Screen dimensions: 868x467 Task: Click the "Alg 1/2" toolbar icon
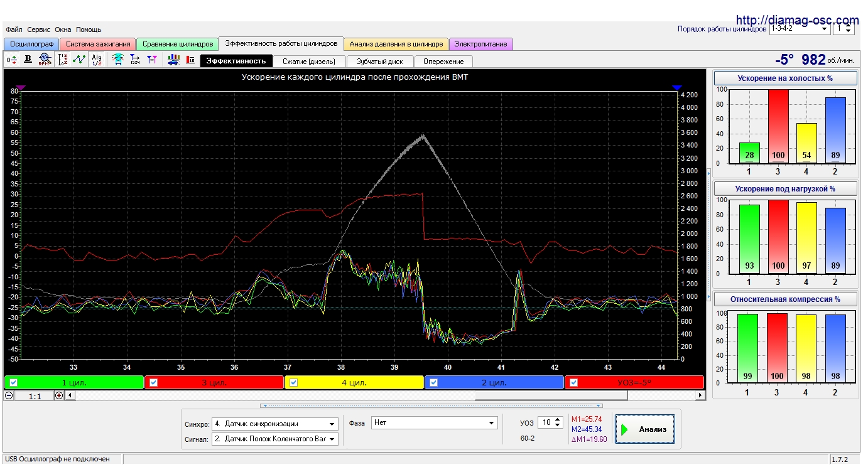click(x=97, y=60)
